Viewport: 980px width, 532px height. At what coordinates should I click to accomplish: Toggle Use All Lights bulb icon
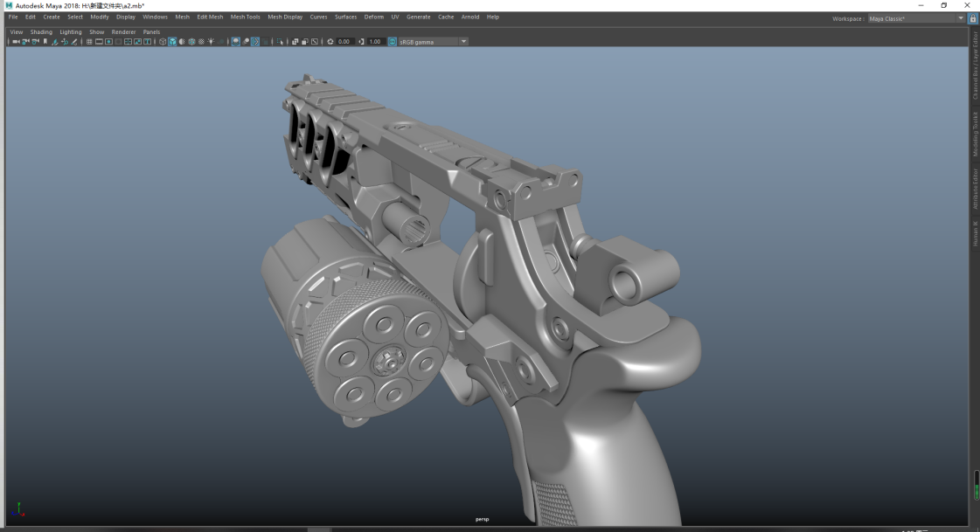pos(211,42)
